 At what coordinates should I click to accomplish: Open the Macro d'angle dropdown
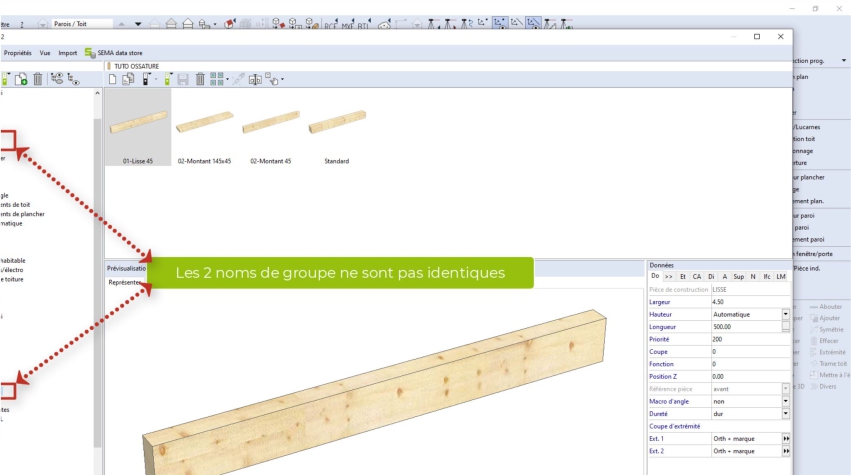click(786, 401)
